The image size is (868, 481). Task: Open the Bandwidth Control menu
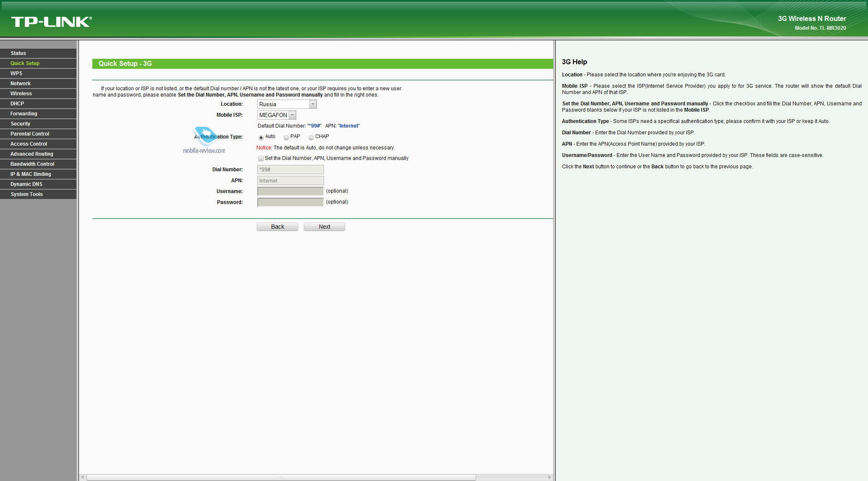[32, 164]
